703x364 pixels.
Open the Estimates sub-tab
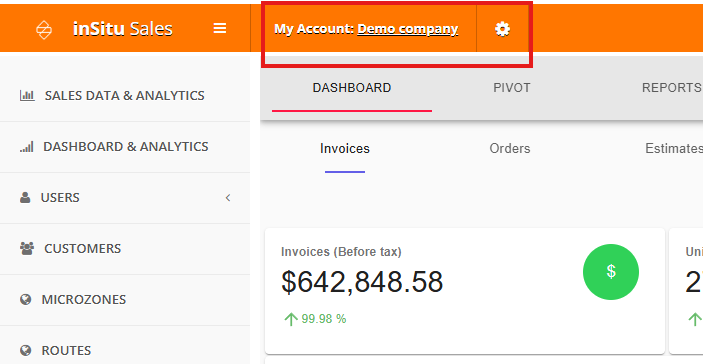pos(674,148)
